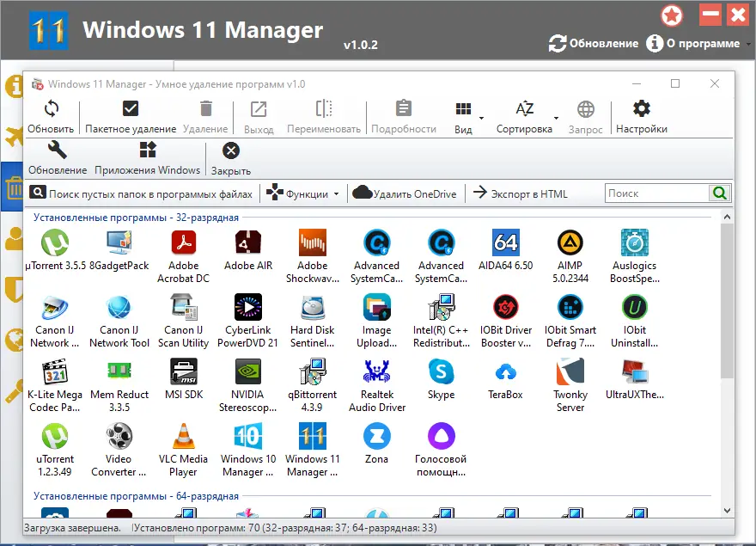
Task: Select Windows 10 Manager icon
Action: pyautogui.click(x=248, y=436)
